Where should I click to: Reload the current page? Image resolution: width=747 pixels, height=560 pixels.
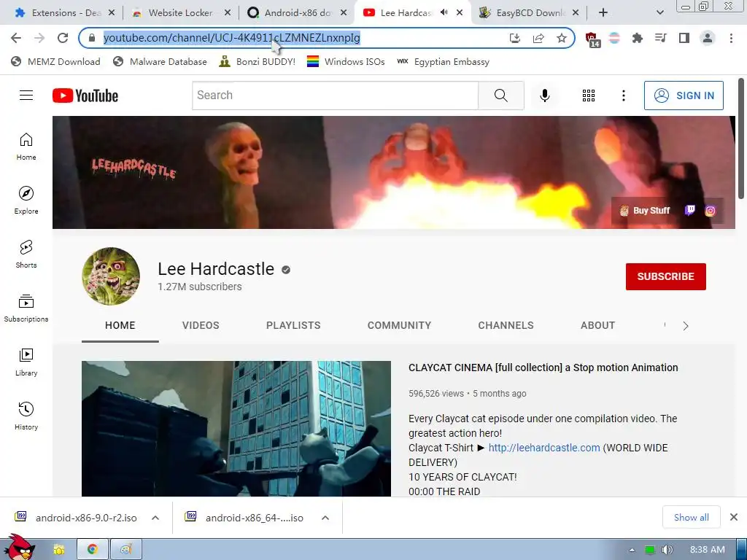[63, 38]
